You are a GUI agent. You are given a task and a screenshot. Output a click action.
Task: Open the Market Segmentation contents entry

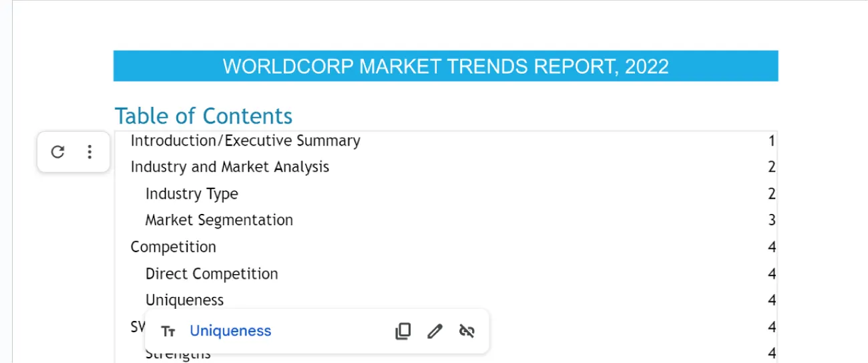pos(219,220)
